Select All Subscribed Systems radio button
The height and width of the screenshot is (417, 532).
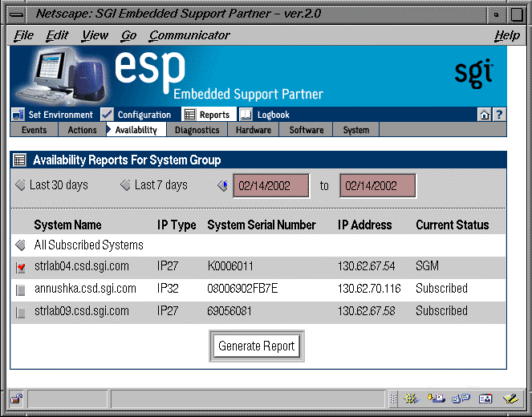20,245
